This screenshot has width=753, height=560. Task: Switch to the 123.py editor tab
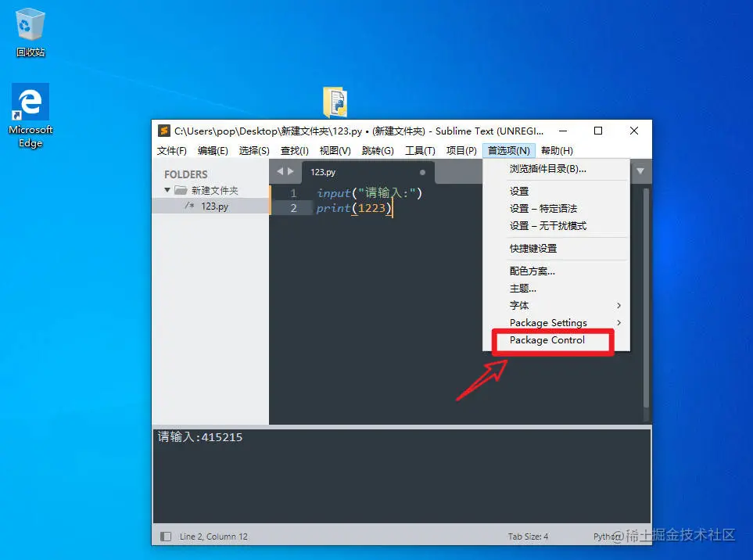(368, 172)
